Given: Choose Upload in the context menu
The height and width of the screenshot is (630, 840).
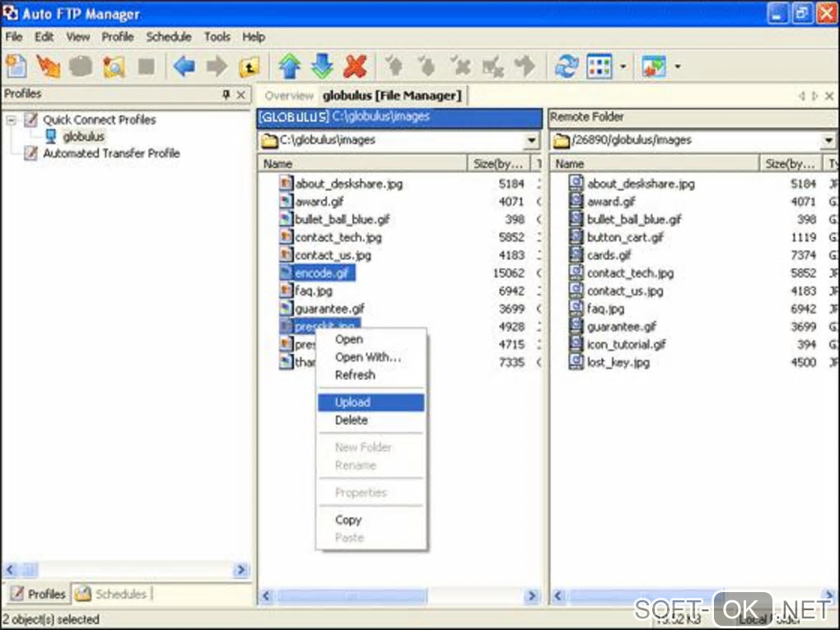Looking at the screenshot, I should coord(352,403).
